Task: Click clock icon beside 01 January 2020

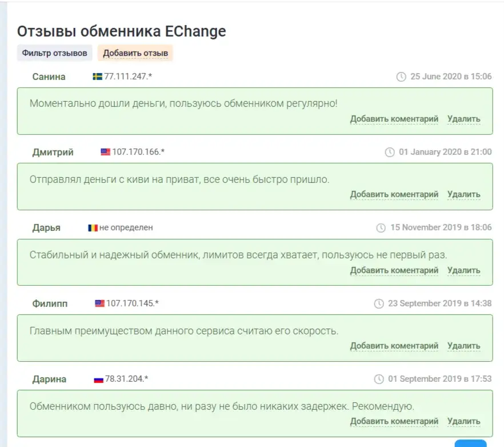Action: tap(390, 152)
